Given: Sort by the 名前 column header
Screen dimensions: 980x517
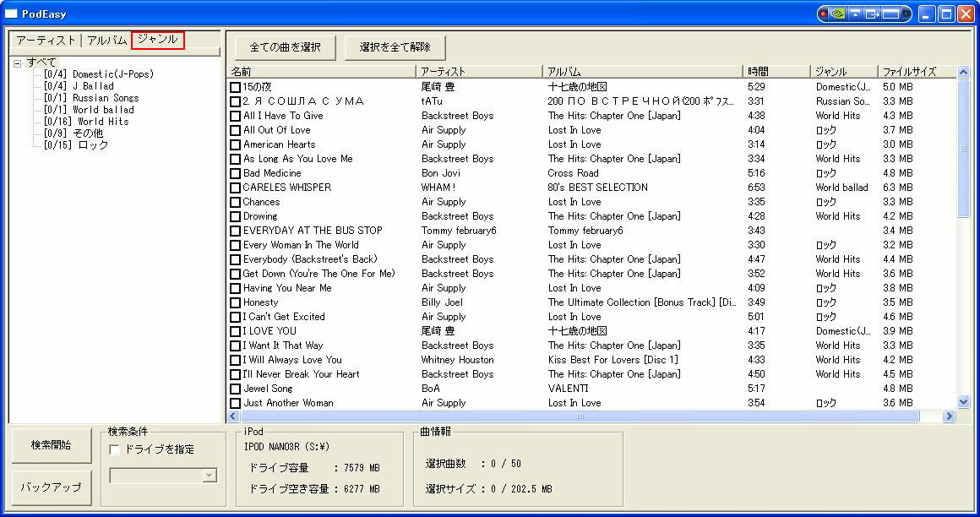Looking at the screenshot, I should tap(323, 72).
